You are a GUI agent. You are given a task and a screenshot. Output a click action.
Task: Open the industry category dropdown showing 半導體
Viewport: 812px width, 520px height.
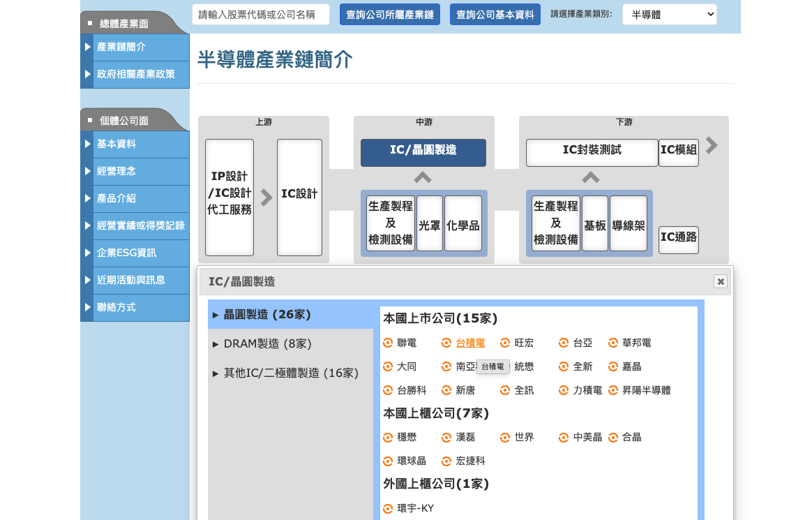pos(670,15)
